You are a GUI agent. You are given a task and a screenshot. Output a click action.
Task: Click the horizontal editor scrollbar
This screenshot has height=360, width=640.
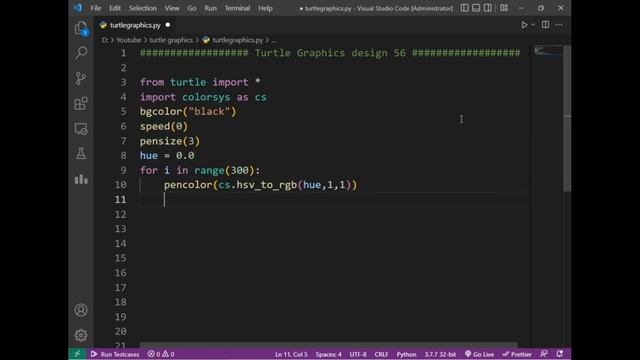pos(329,345)
